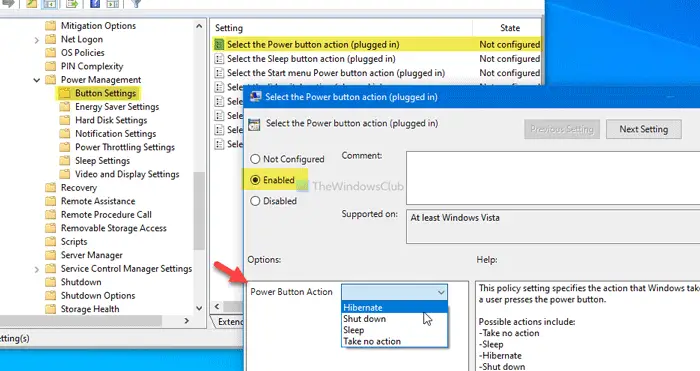Select the highlighted Power button action (plugged in) row

[377, 44]
